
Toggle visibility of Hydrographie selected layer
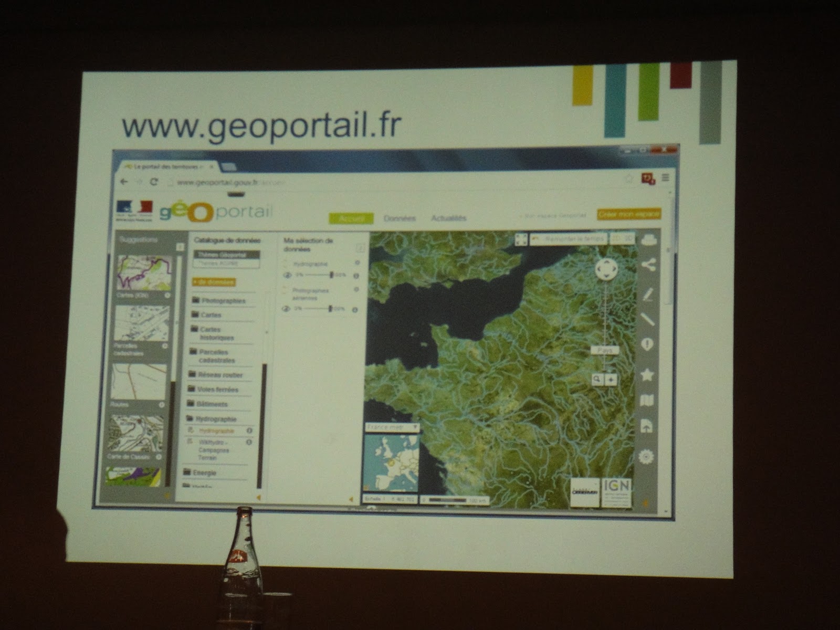point(287,275)
